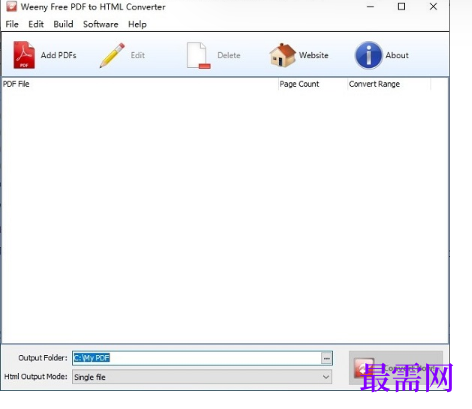Maximize the converter window
Image resolution: width=472 pixels, height=409 pixels.
click(402, 7)
